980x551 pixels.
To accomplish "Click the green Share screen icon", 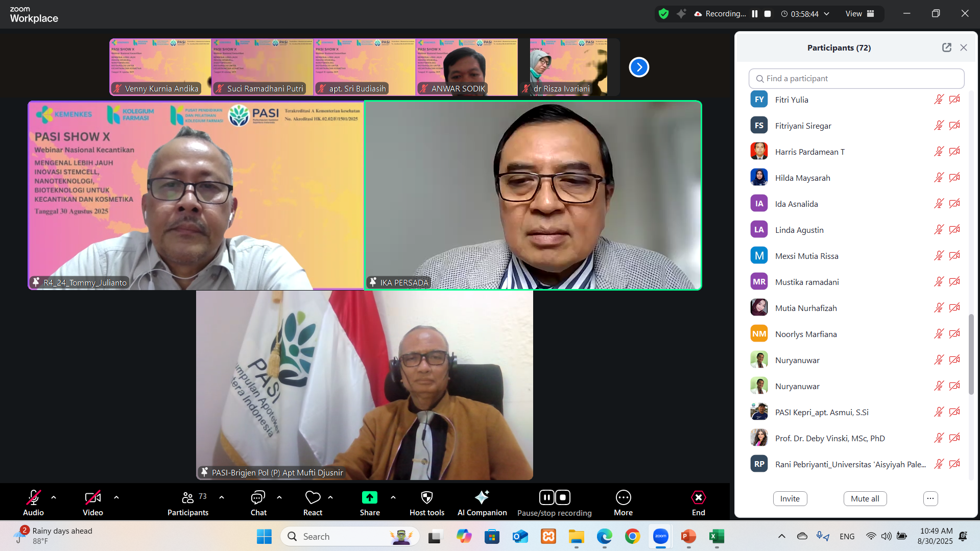I will coord(369,497).
